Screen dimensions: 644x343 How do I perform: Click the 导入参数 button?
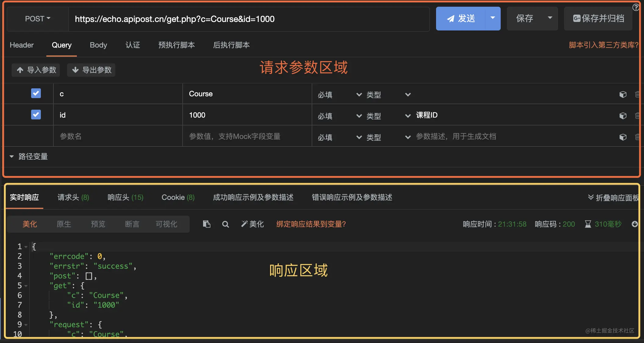click(36, 70)
